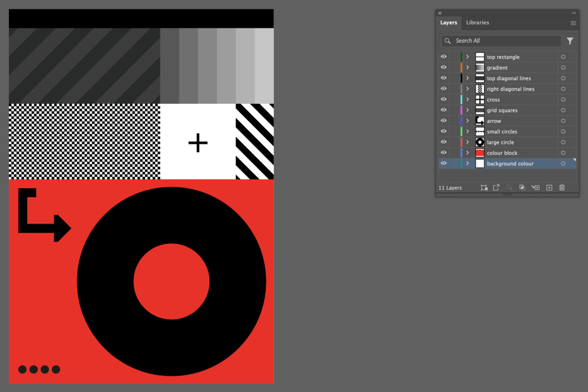Open the Layers panel hamburger menu

pos(573,23)
